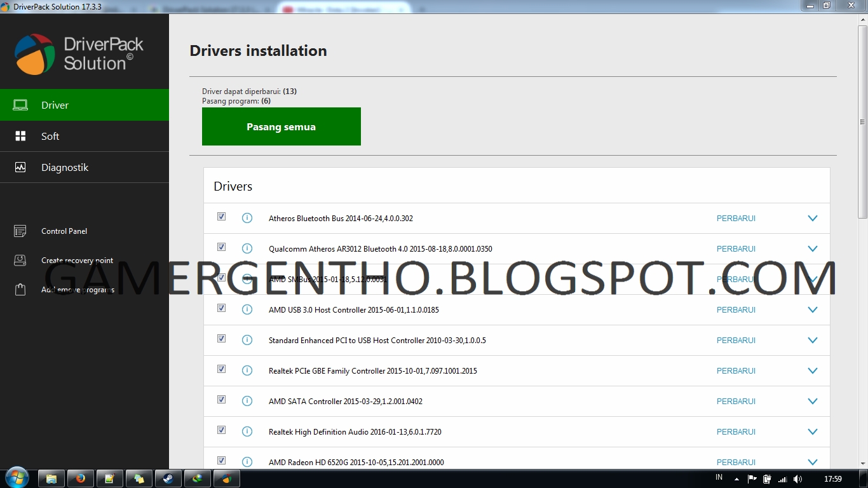Click the pulse icon beside Diagnostik
Screen dimensions: 868x488
[20, 167]
